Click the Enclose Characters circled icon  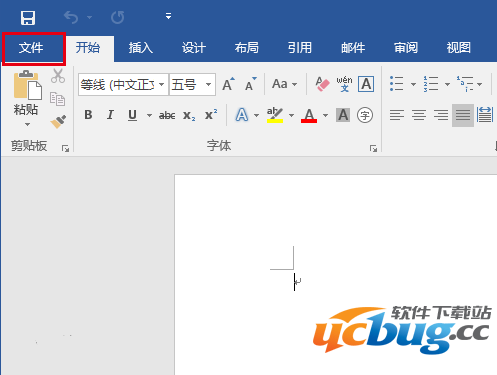(365, 115)
